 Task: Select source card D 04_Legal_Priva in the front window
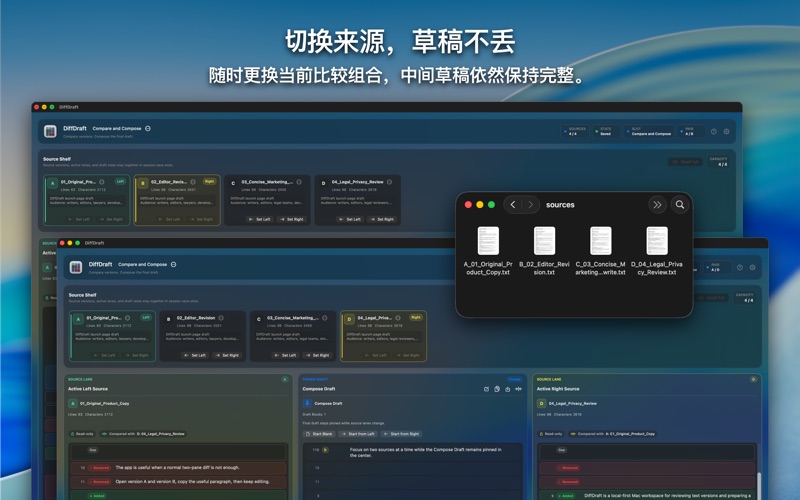coord(383,336)
